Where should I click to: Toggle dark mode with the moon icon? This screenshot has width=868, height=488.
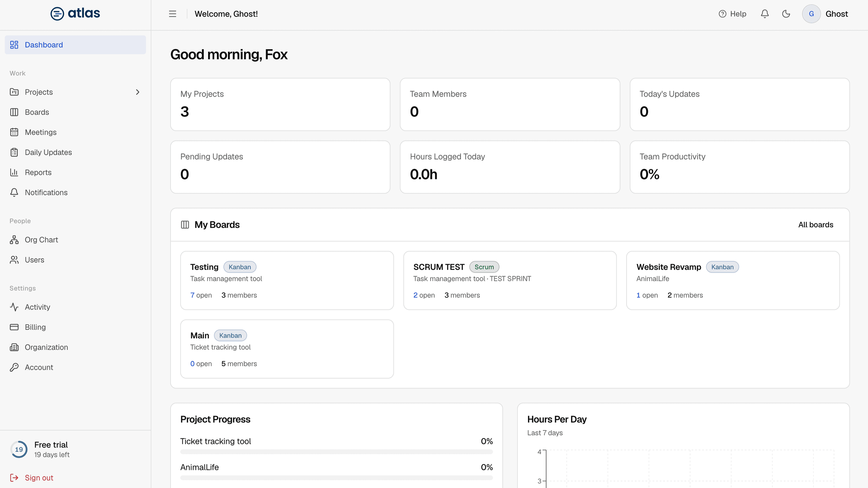click(x=786, y=14)
